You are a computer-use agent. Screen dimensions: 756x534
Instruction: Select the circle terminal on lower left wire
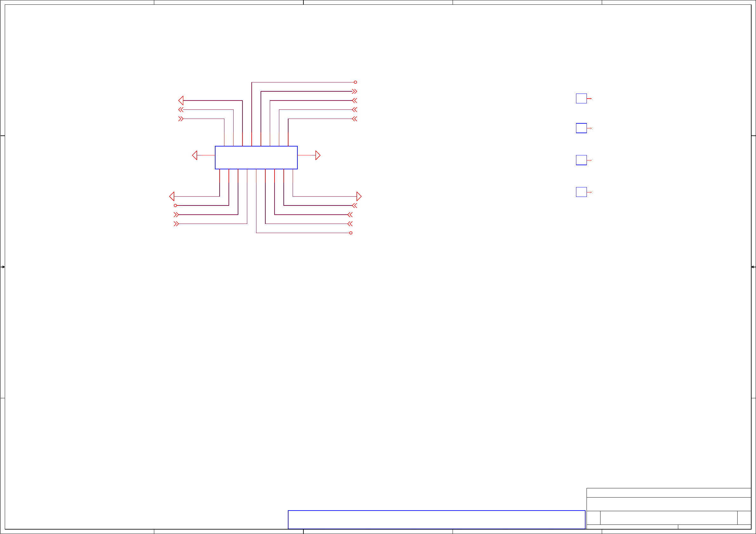(176, 205)
